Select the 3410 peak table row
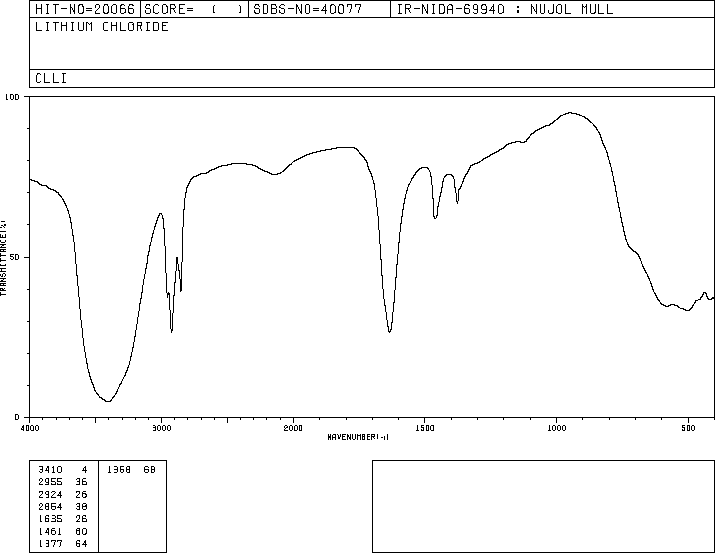This screenshot has width=715, height=553. [63, 470]
